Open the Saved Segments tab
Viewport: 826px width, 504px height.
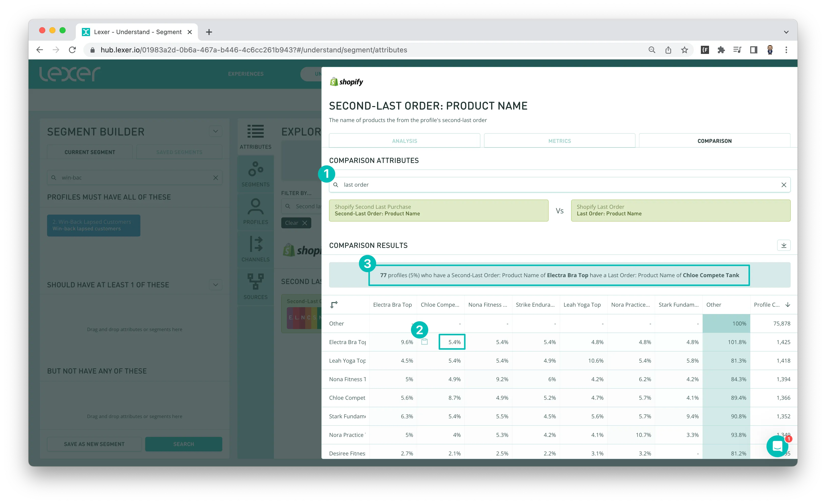pyautogui.click(x=179, y=152)
